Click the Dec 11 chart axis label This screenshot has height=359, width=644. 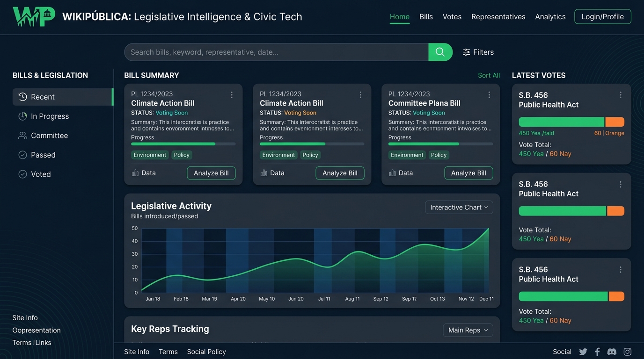(486, 299)
